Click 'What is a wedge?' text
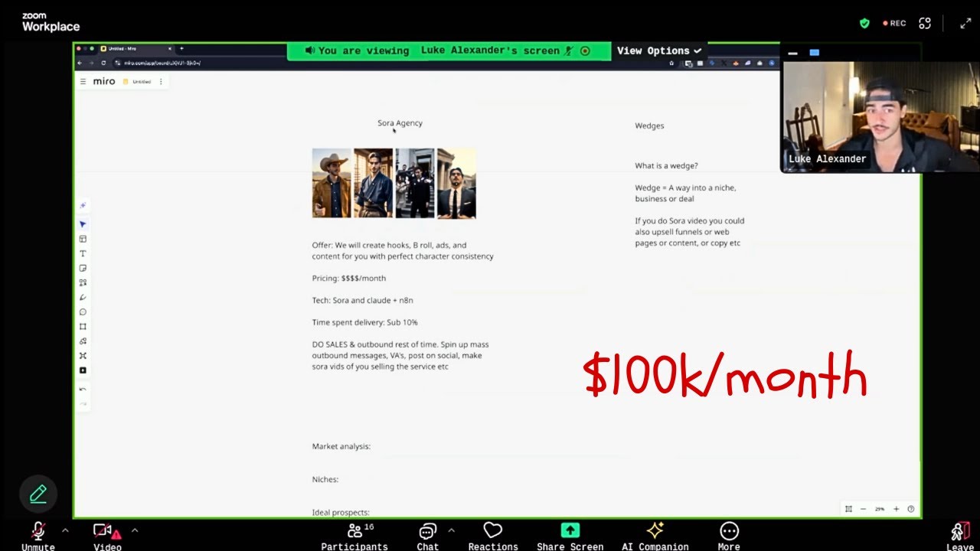The width and height of the screenshot is (980, 551). point(666,165)
